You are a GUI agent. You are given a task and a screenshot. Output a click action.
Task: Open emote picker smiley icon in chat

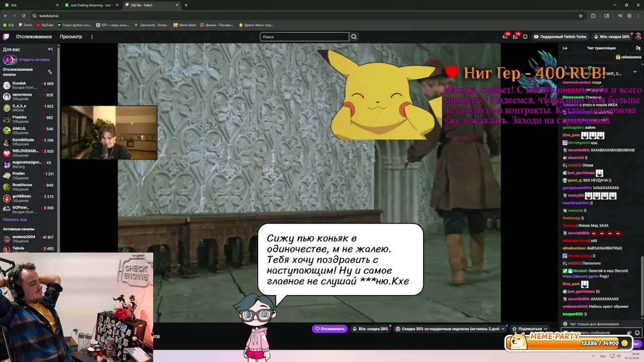637,333
